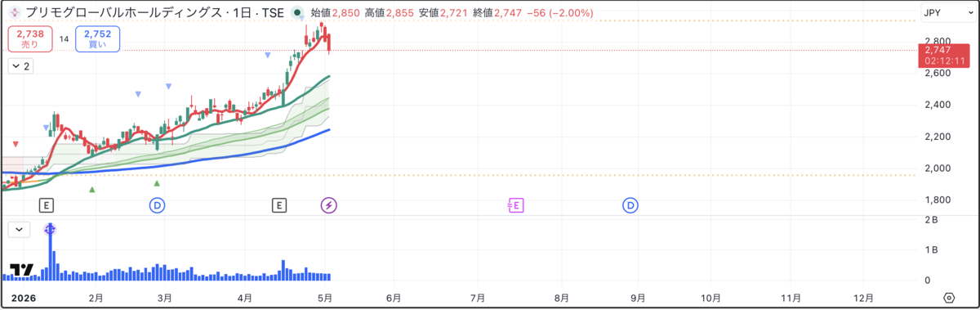This screenshot has height=310, width=980.
Task: Open the time axis settings gear icon
Action: click(949, 298)
